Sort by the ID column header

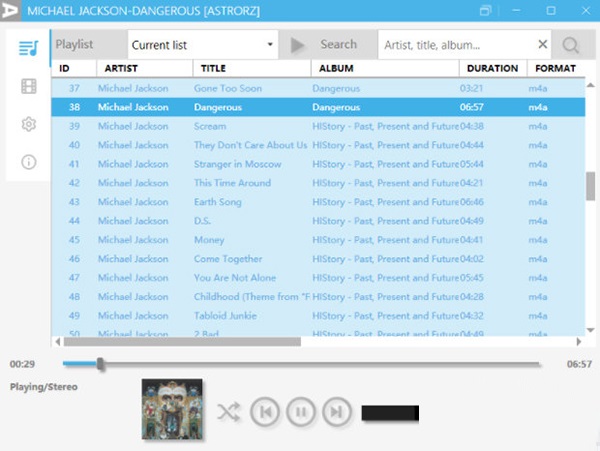(x=64, y=68)
